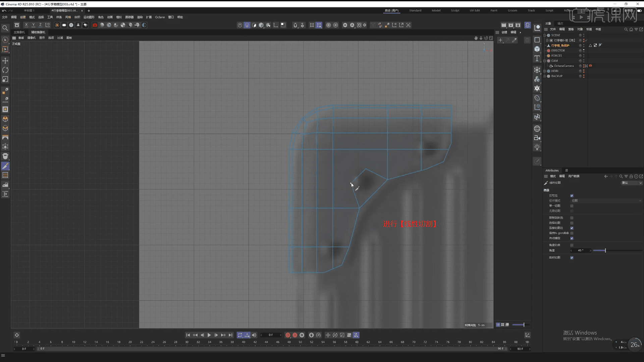Click the highlighted workplane grid icon

(x=319, y=25)
